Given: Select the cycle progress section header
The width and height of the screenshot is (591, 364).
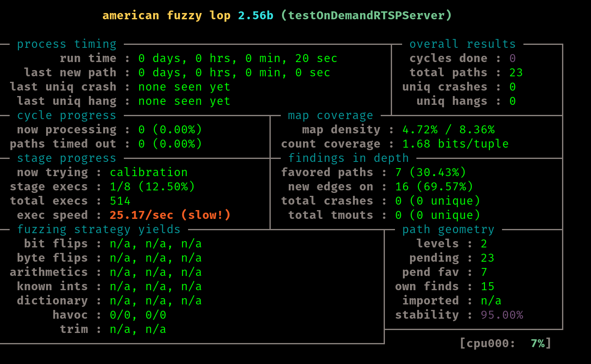Looking at the screenshot, I should pos(66,115).
